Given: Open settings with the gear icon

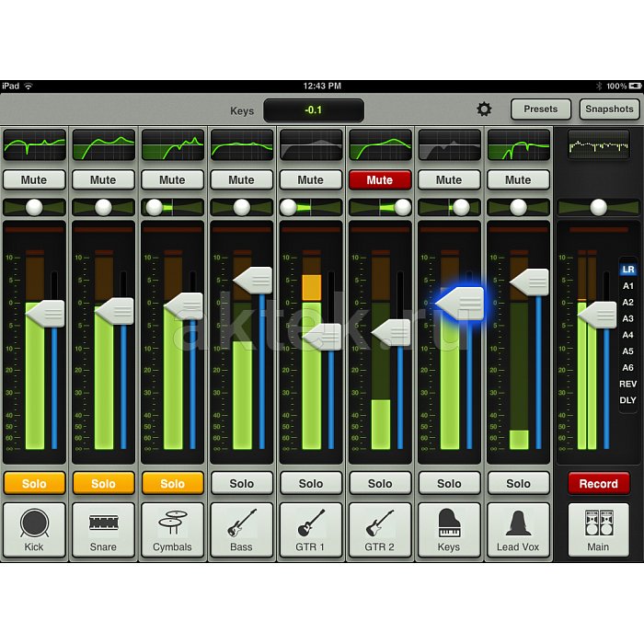Looking at the screenshot, I should coord(484,109).
